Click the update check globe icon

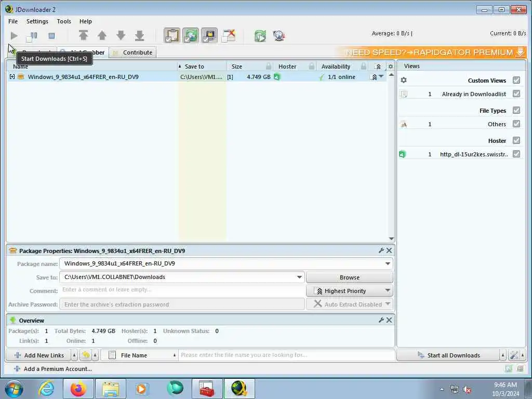(x=279, y=36)
